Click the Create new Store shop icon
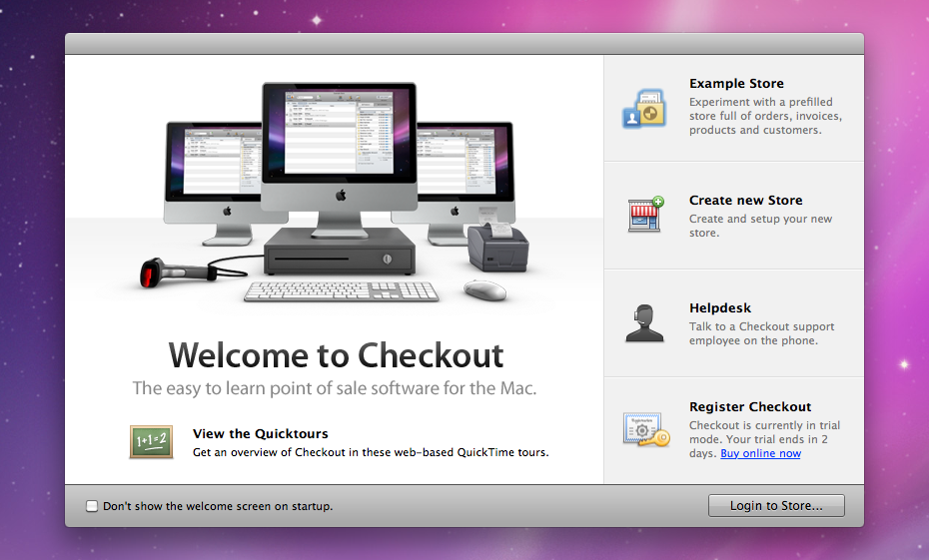 [645, 215]
